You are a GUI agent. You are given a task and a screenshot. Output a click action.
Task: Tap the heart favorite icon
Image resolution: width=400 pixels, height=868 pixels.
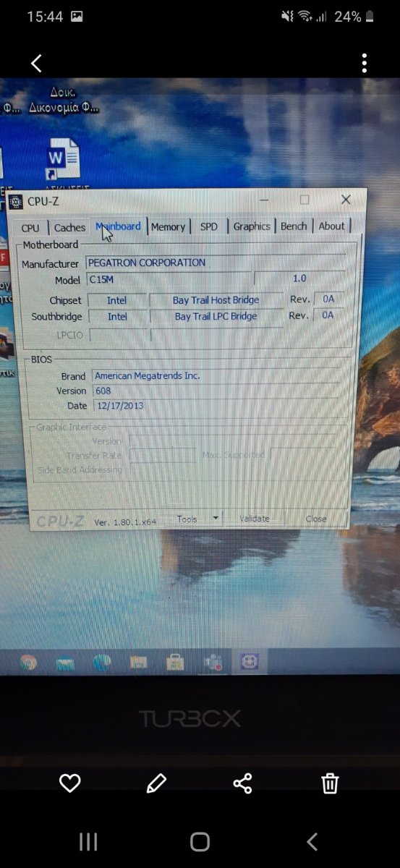point(69,783)
